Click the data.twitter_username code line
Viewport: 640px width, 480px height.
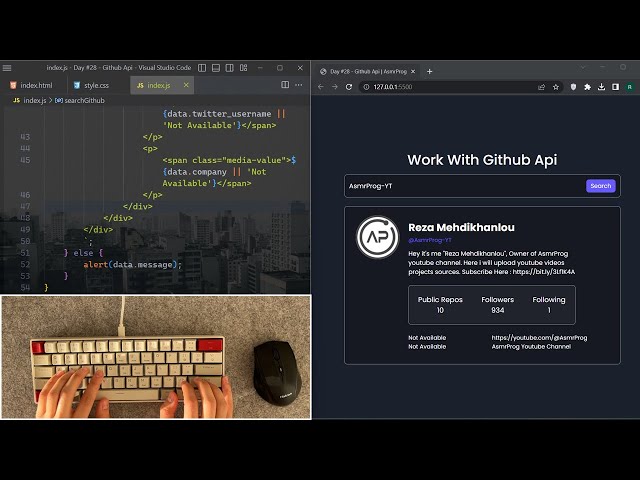point(224,114)
